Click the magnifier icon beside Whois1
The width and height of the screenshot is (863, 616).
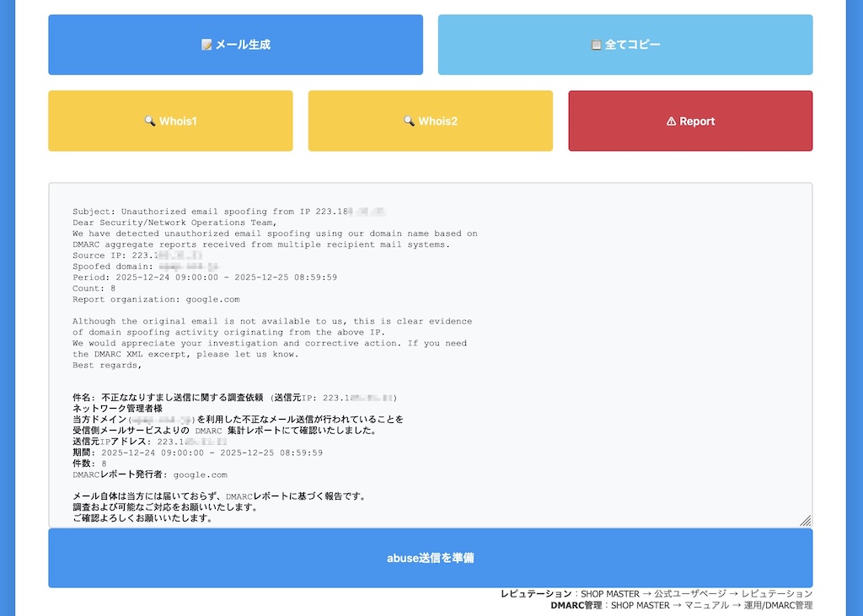pyautogui.click(x=151, y=121)
